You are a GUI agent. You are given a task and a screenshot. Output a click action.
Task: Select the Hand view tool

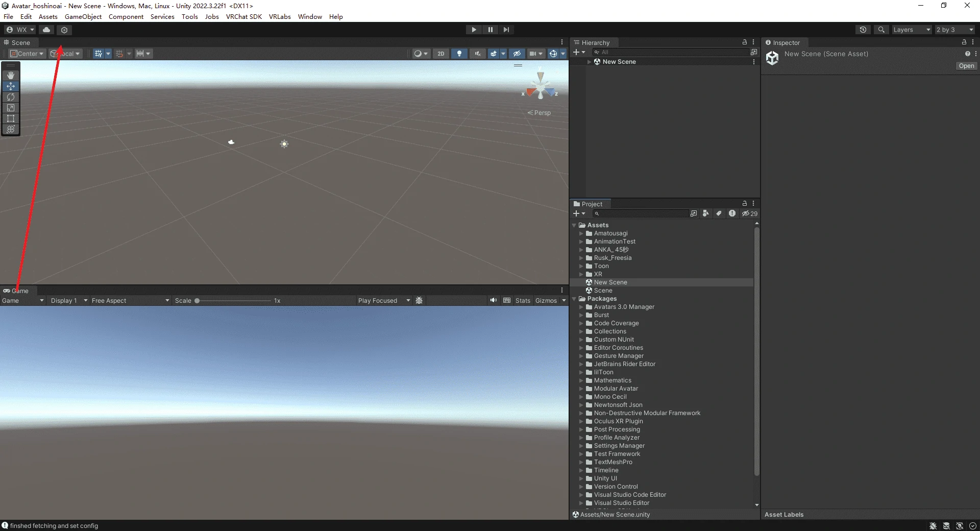[11, 75]
